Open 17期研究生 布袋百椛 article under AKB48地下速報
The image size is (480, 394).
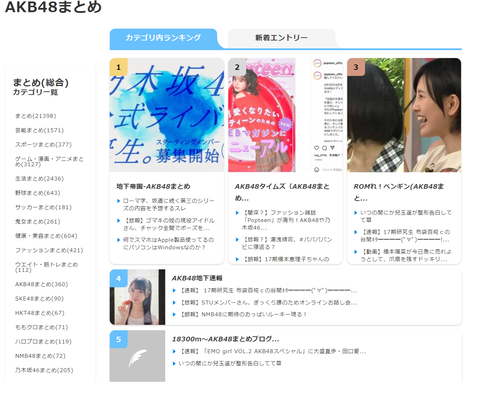pyautogui.click(x=268, y=291)
